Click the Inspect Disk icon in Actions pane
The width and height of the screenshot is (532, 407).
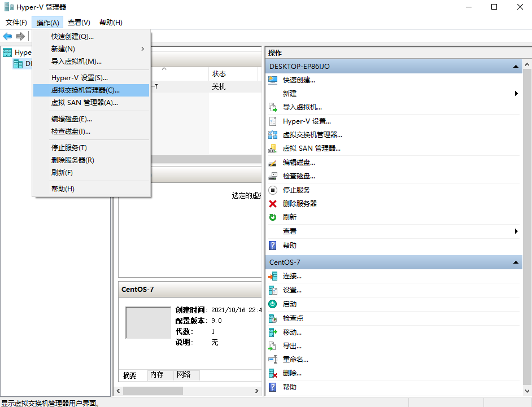(273, 176)
